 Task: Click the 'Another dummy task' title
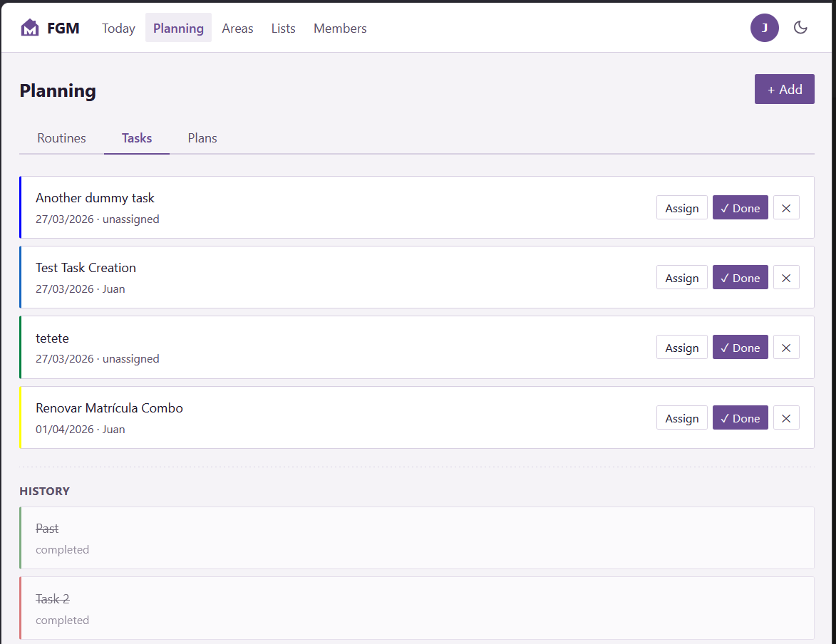pyautogui.click(x=95, y=198)
